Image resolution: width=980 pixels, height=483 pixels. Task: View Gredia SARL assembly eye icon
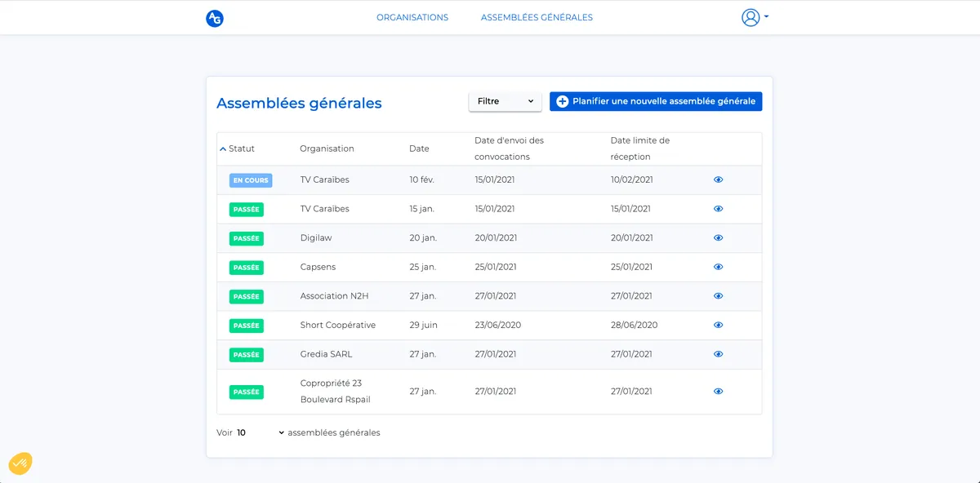719,354
